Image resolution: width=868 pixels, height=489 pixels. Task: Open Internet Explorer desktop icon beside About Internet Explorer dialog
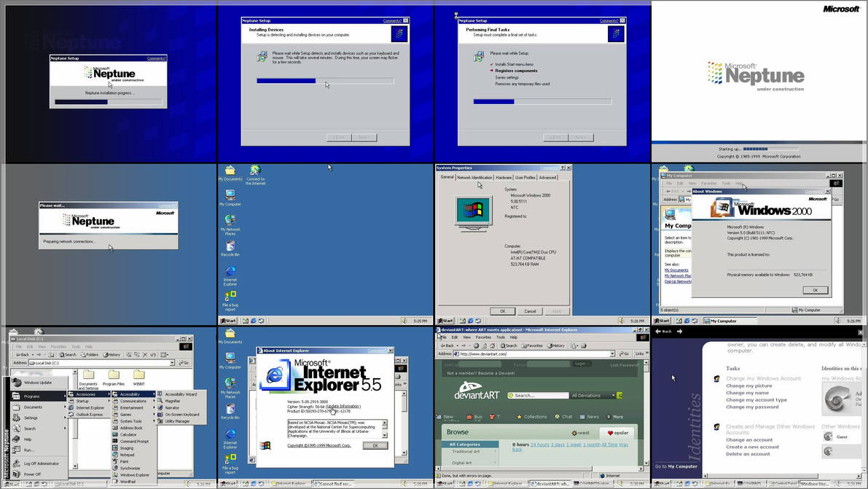tap(230, 438)
